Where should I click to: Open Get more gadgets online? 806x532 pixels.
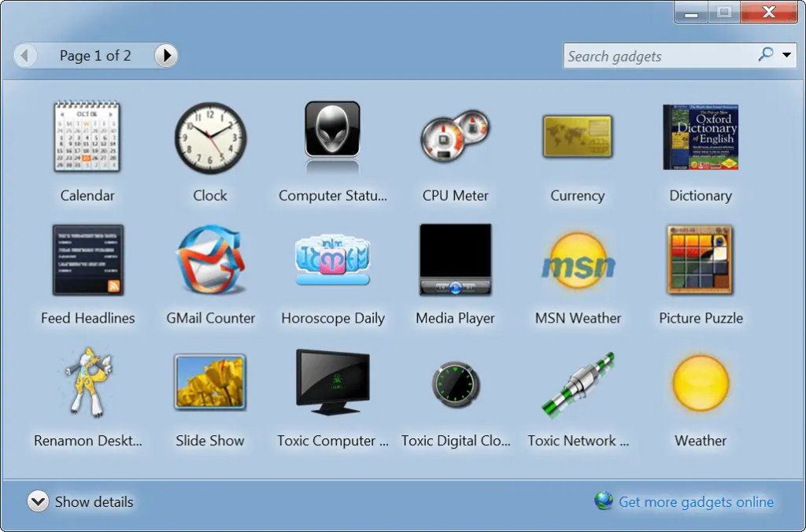pyautogui.click(x=696, y=501)
